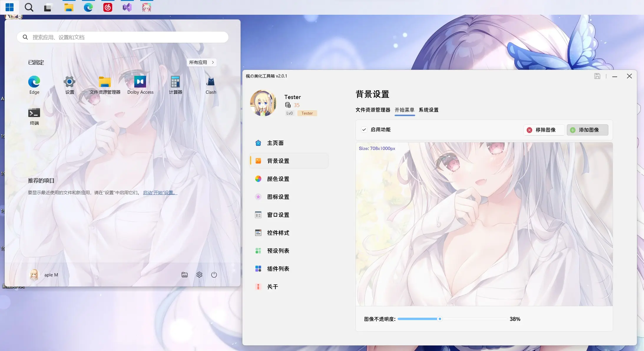Expand 所有应用 list in Start menu
Screen dimensions: 644x351
(202, 62)
